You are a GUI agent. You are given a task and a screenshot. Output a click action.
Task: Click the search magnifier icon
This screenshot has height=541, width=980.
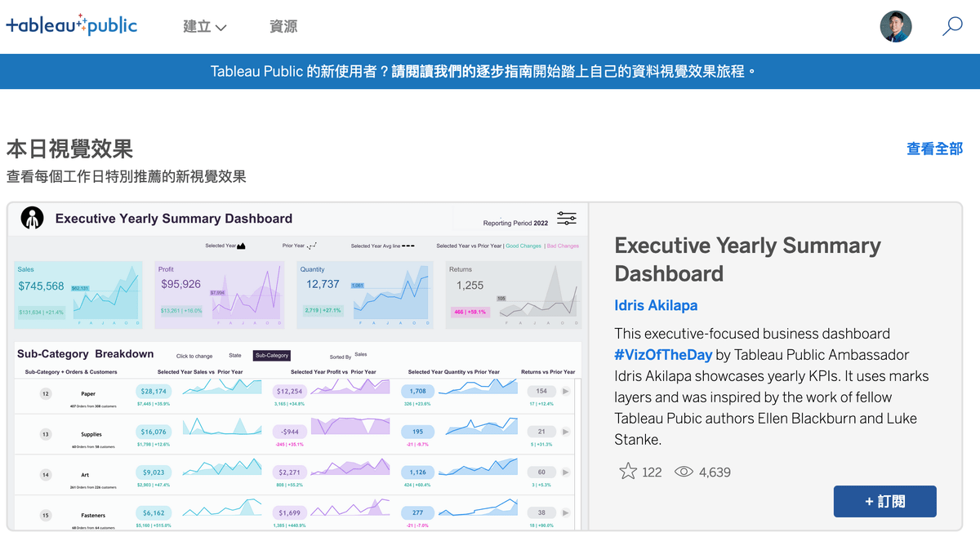952,27
